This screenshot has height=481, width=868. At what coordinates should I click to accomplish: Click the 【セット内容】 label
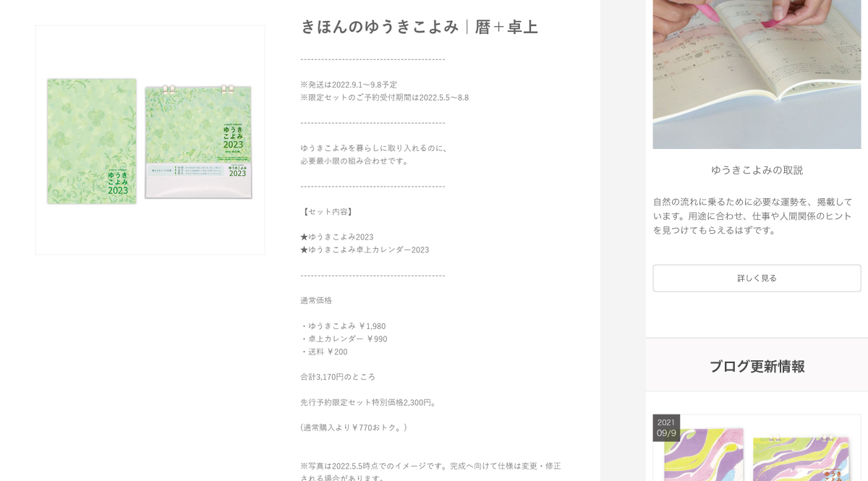(327, 212)
